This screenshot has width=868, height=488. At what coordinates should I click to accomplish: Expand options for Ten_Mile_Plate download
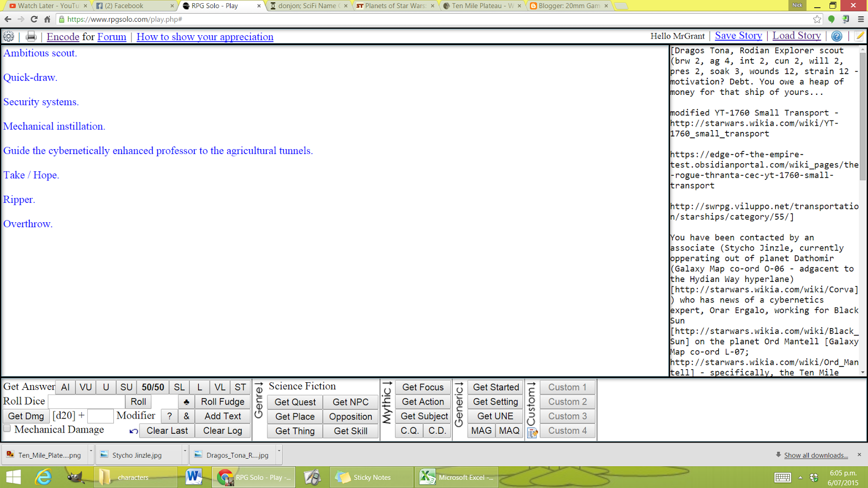click(x=91, y=454)
